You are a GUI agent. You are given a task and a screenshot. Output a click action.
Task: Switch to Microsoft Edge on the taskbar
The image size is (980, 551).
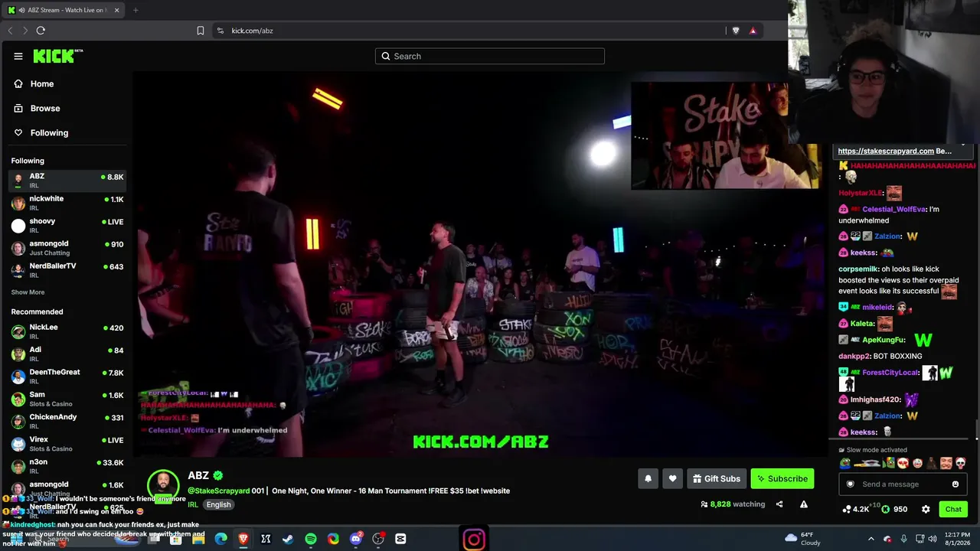tap(221, 539)
